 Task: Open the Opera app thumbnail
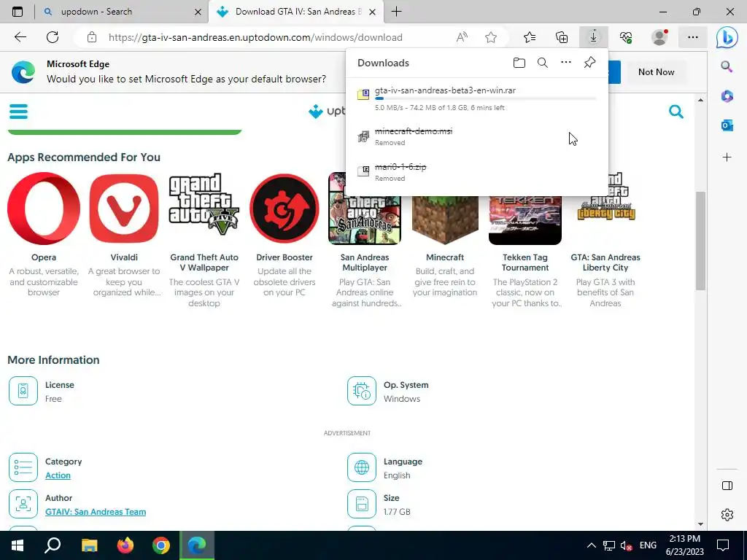click(x=43, y=209)
